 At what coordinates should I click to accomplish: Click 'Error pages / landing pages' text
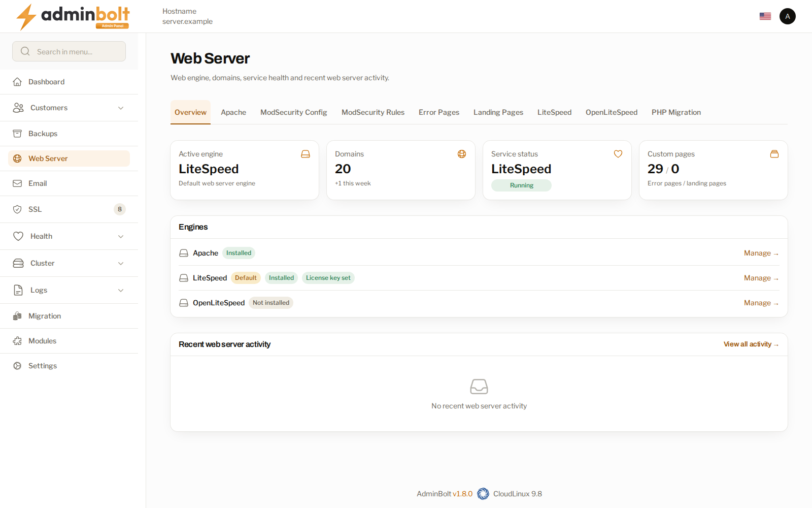pos(687,183)
